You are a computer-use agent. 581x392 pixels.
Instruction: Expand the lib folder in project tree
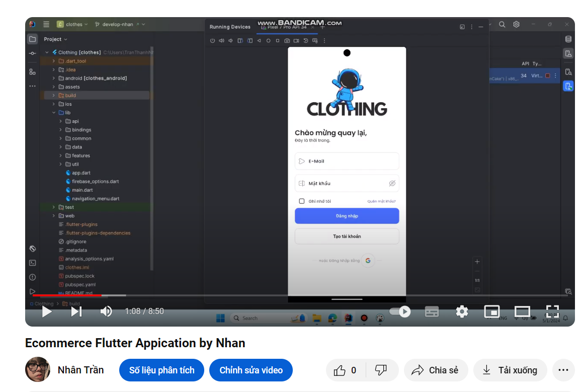tap(54, 113)
